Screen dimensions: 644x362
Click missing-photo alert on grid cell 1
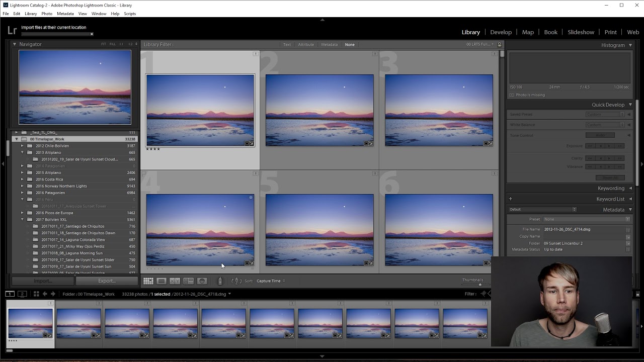point(256,54)
